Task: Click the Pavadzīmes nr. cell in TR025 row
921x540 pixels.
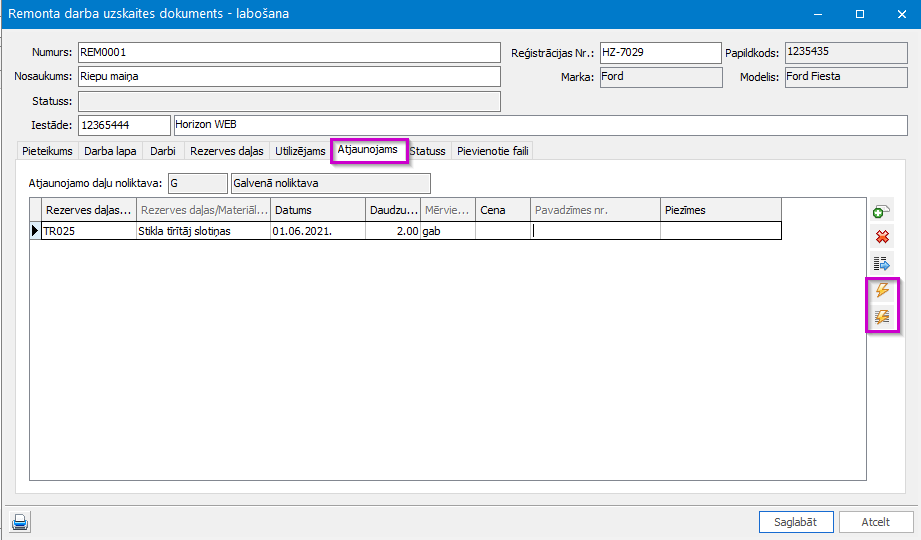Action: point(595,231)
